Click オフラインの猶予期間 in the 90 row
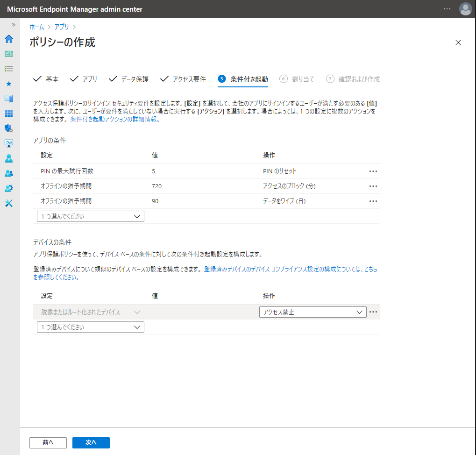Image resolution: width=476 pixels, height=455 pixels. click(x=66, y=201)
